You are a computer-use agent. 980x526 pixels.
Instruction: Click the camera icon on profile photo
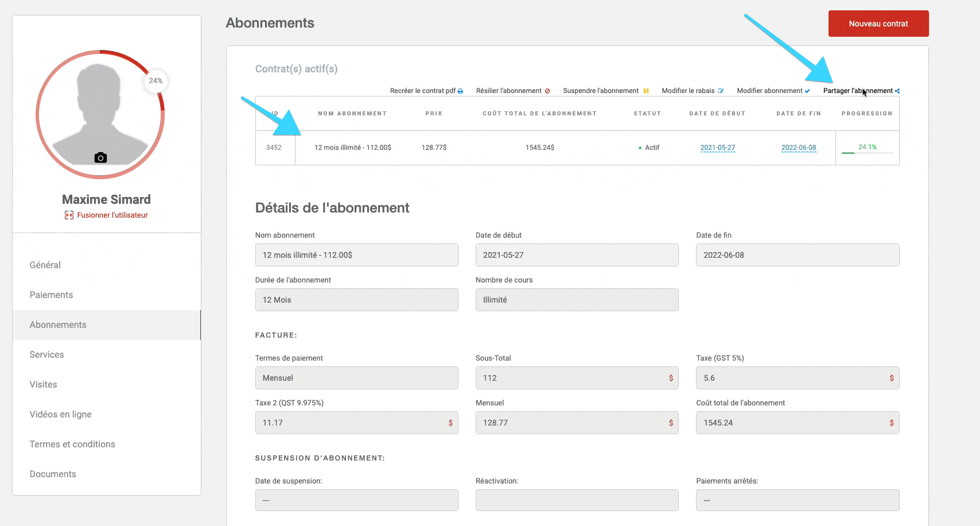tap(100, 158)
